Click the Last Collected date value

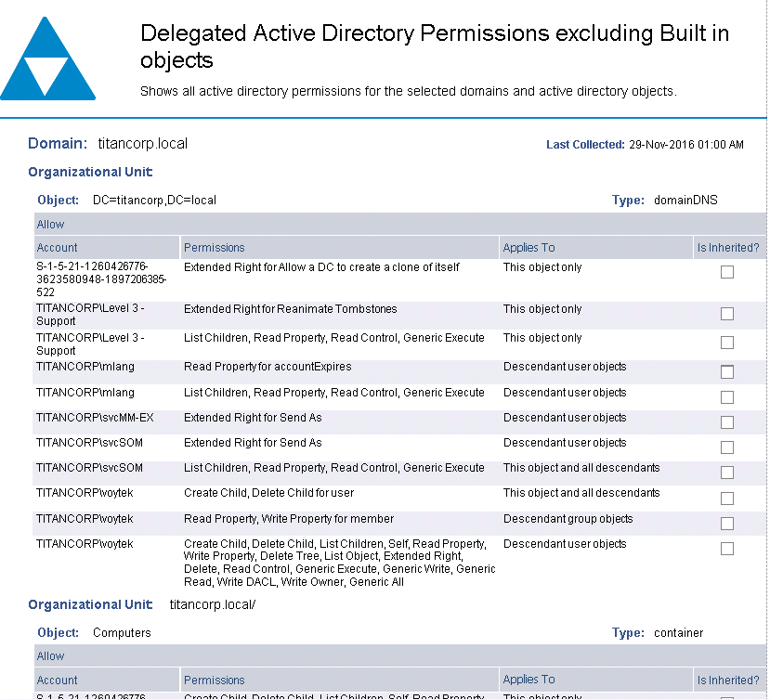685,145
